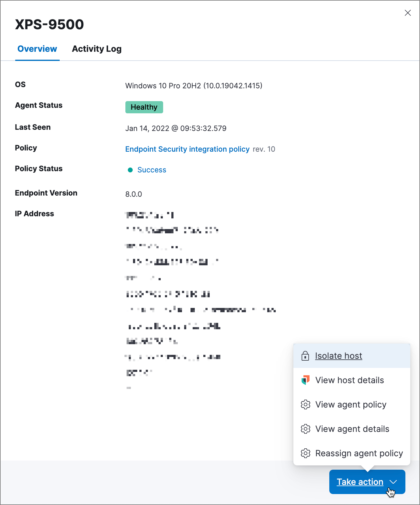
Task: Click the green Policy Status dot
Action: coord(130,170)
